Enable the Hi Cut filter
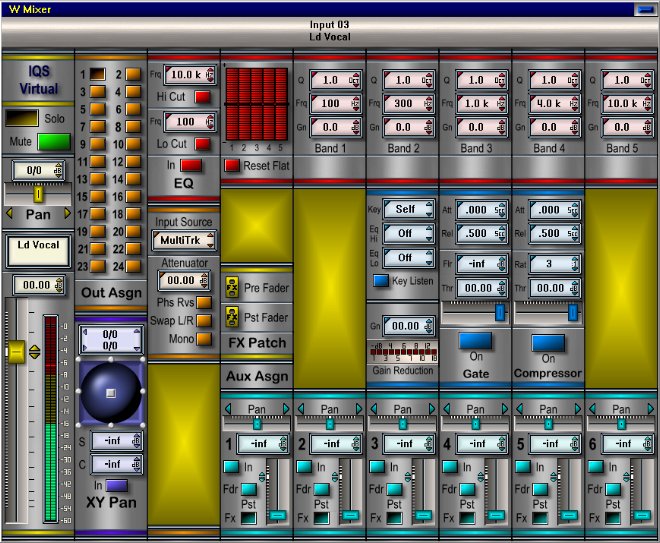Image resolution: width=660 pixels, height=543 pixels. coord(203,97)
